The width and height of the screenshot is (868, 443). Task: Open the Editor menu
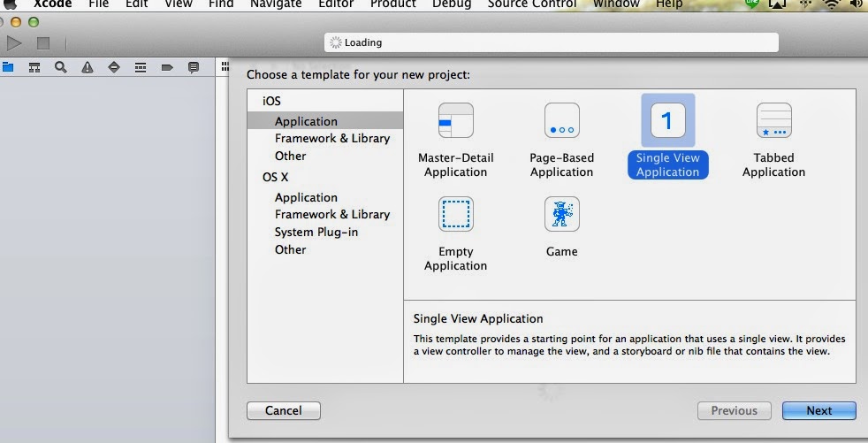point(337,4)
